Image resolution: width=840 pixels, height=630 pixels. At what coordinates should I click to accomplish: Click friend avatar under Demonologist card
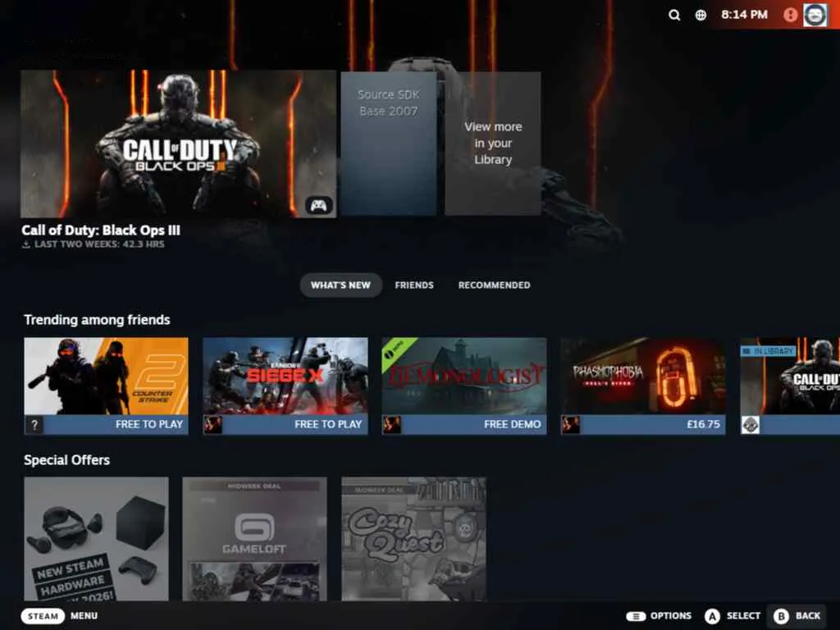(x=391, y=426)
